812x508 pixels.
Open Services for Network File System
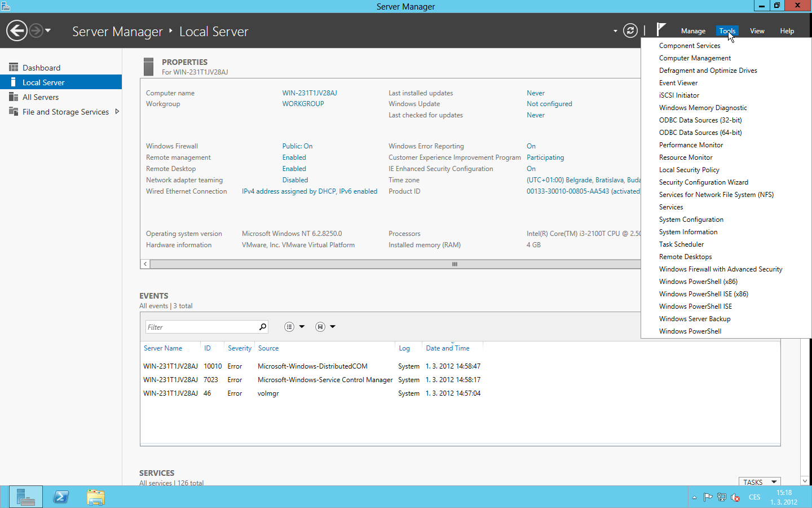[x=716, y=195]
